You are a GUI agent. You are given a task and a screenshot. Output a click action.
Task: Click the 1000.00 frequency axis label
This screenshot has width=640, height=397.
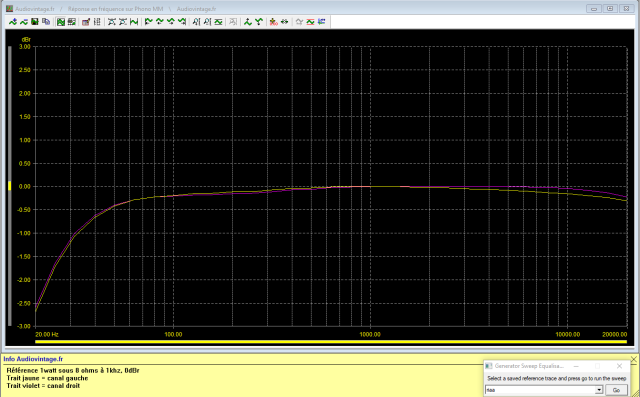coord(370,334)
